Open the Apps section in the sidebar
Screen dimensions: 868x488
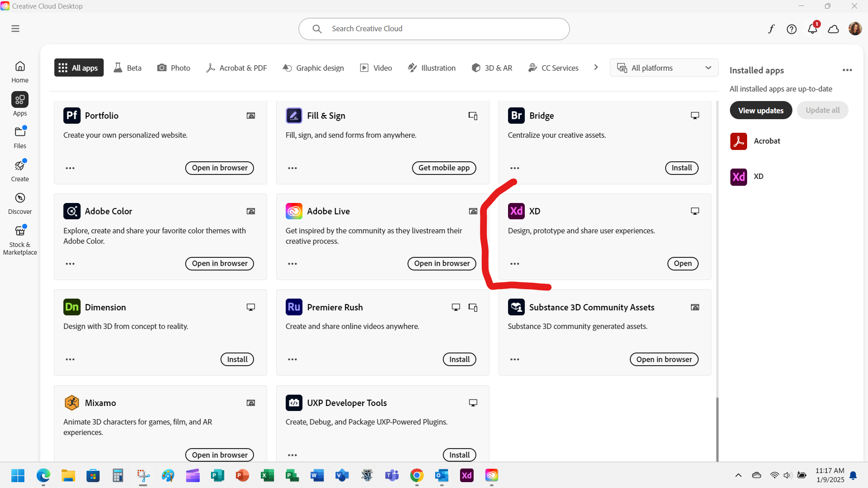pos(20,104)
